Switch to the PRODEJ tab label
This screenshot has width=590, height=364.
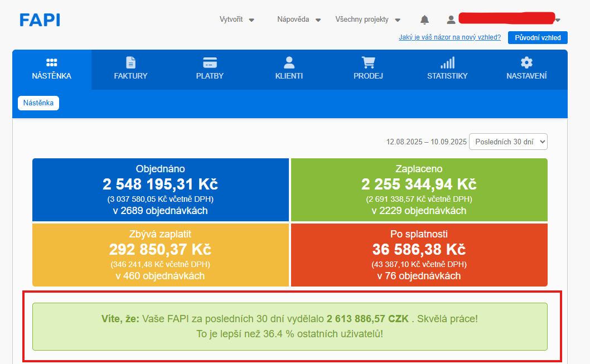(369, 76)
